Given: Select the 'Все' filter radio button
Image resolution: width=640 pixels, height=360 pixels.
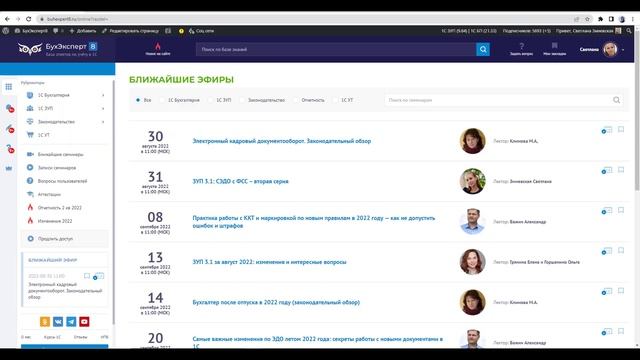Looking at the screenshot, I should click(138, 100).
